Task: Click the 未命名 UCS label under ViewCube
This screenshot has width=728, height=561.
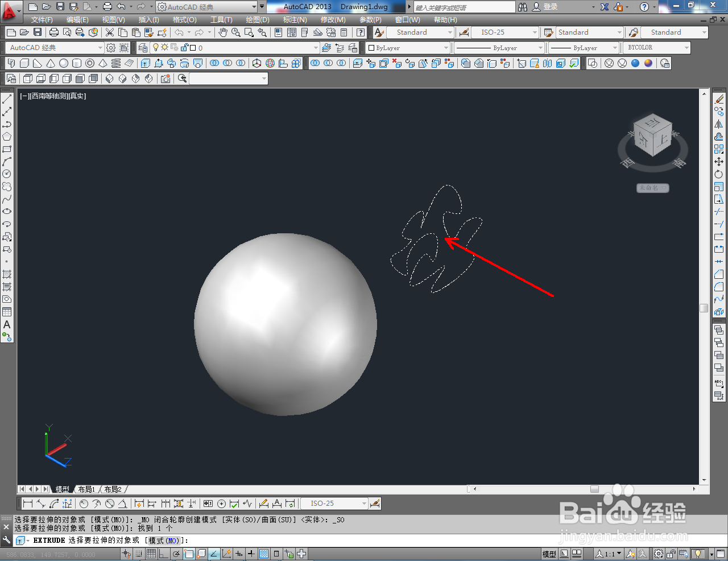Action: 652,188
